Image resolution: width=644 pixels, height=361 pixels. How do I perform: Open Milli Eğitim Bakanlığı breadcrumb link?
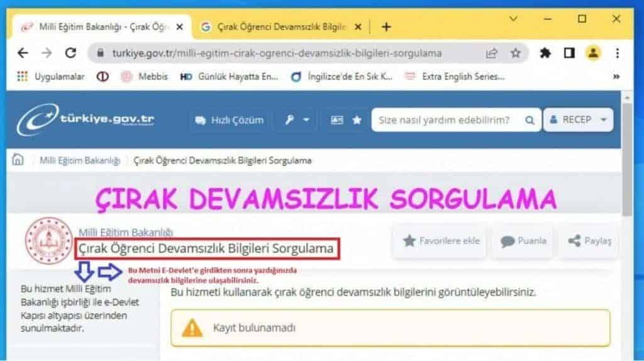[80, 160]
